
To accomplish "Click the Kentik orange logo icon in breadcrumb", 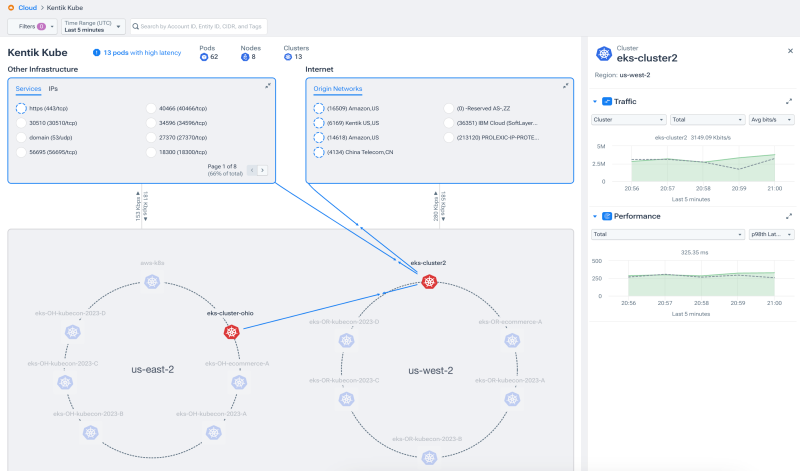I will point(11,8).
